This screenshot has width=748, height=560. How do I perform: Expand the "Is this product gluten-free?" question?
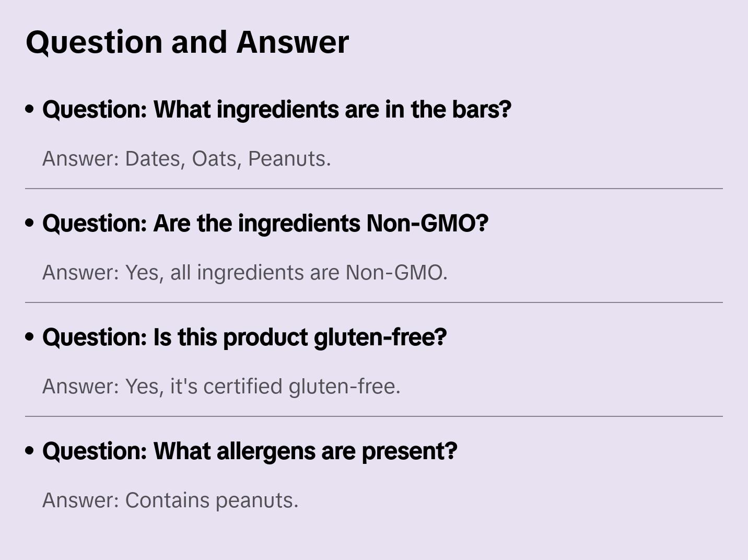pyautogui.click(x=244, y=337)
